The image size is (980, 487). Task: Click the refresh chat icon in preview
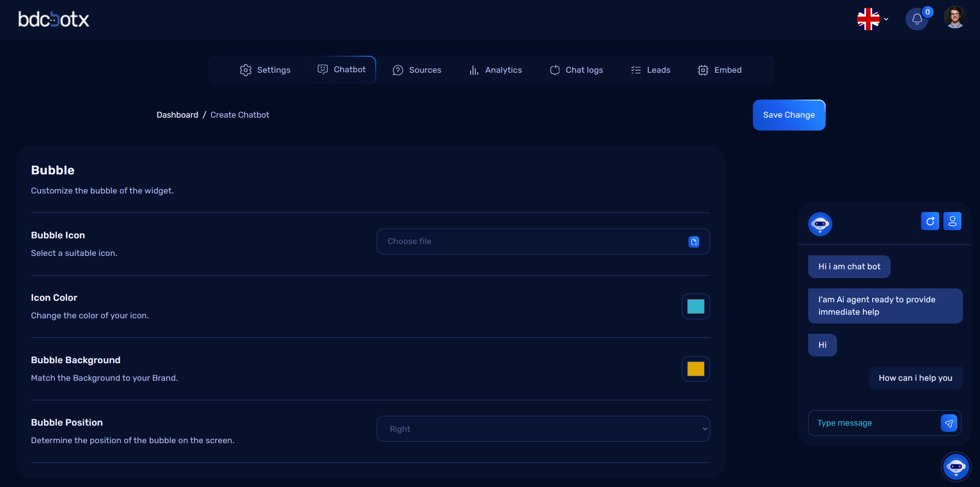(x=930, y=221)
